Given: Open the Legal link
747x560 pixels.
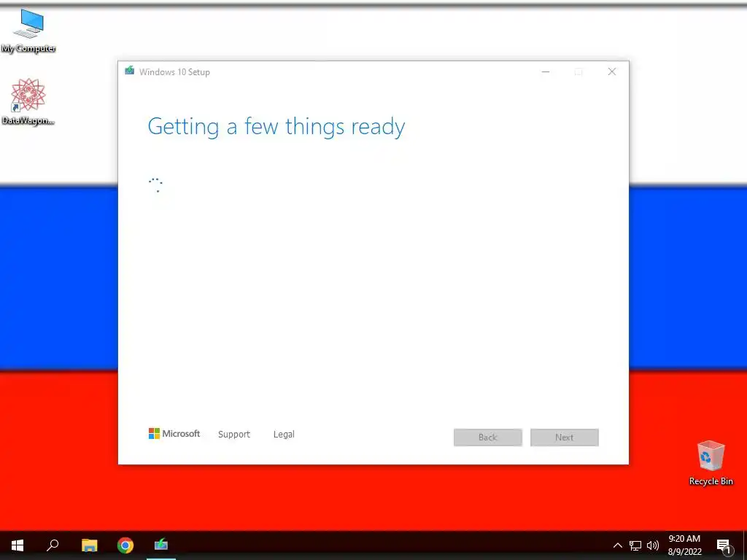Looking at the screenshot, I should pos(284,435).
